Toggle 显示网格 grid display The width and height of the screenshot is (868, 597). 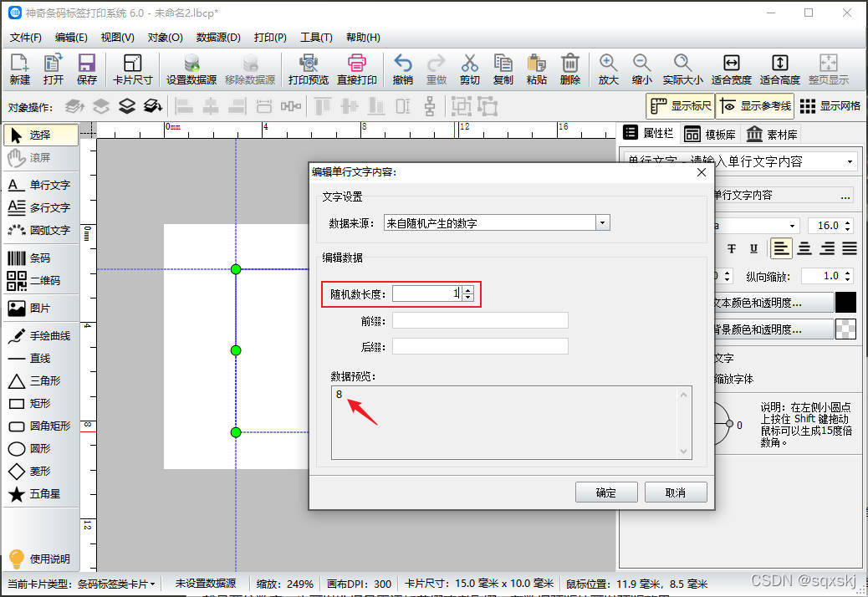point(830,105)
